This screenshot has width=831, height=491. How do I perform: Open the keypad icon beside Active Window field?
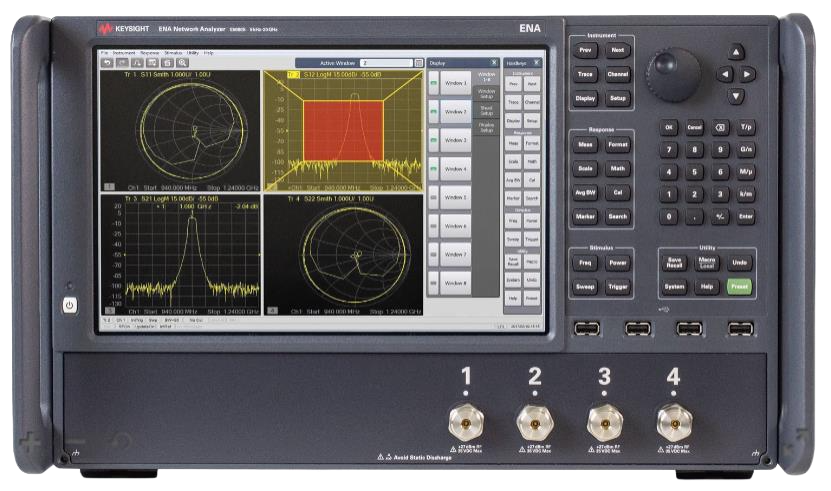(419, 63)
